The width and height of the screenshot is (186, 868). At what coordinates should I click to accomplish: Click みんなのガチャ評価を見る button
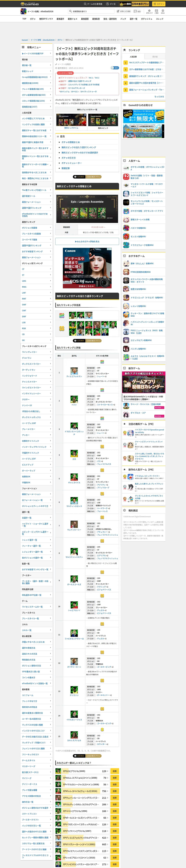pos(87,242)
